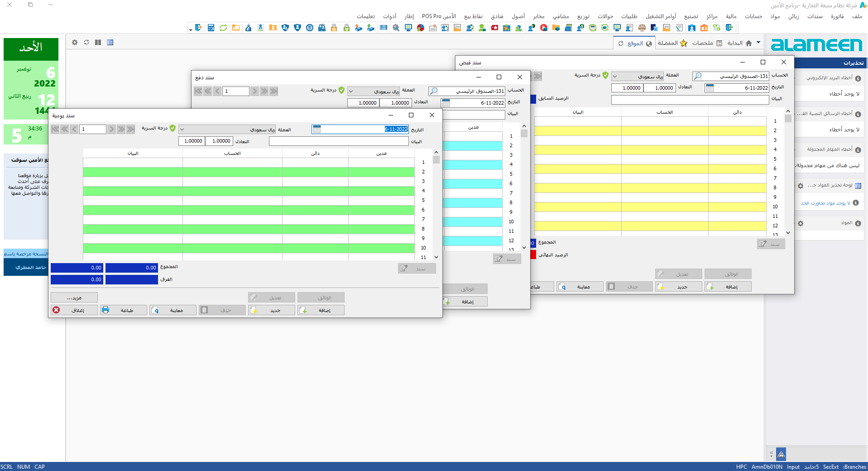This screenshot has height=471, width=868.
Task: Open the currency exchange toolbar icon
Action: point(716,28)
